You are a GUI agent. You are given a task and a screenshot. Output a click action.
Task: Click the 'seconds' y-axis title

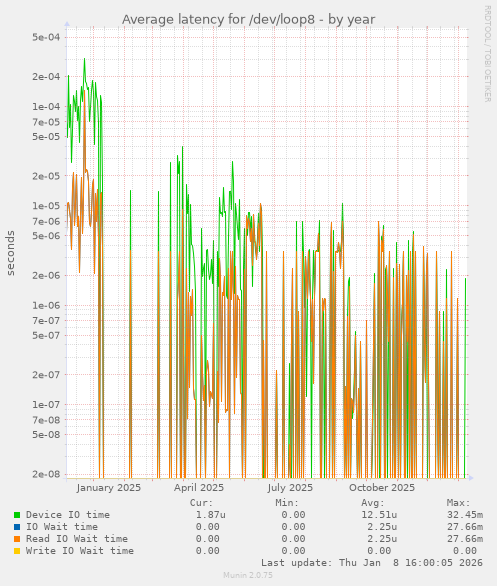coord(10,253)
